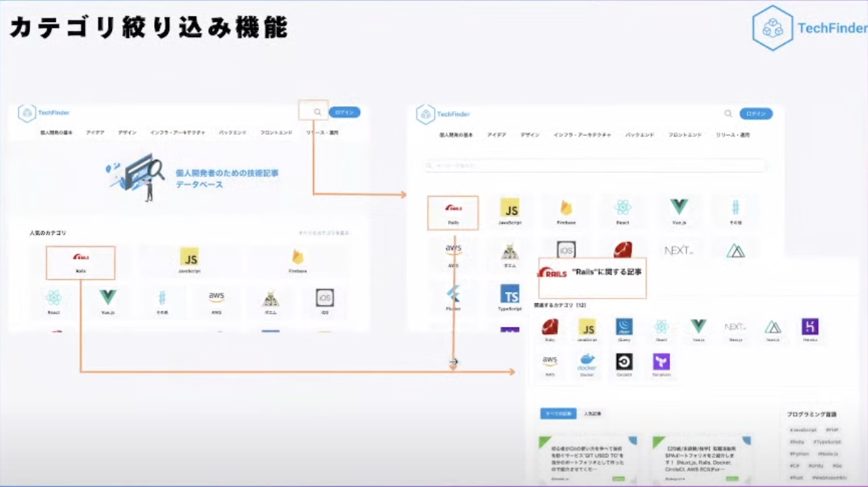Open the TypeScript tile on the category search page

pyautogui.click(x=509, y=298)
